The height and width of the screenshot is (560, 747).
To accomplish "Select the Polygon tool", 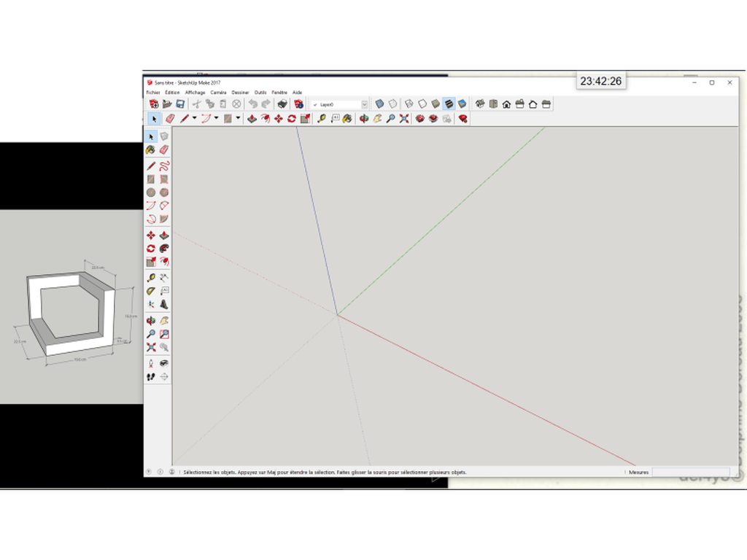I will point(164,192).
